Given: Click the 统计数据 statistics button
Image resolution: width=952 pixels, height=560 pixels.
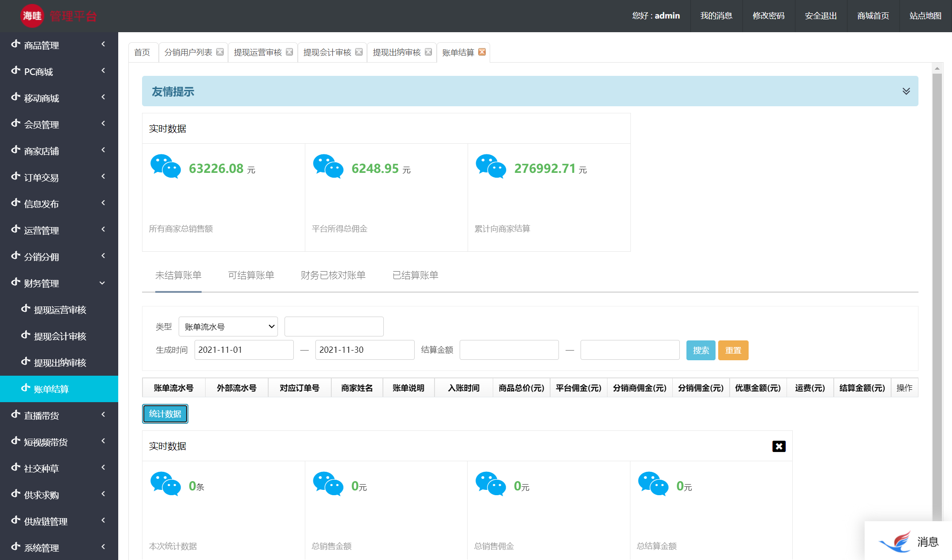Looking at the screenshot, I should point(165,414).
